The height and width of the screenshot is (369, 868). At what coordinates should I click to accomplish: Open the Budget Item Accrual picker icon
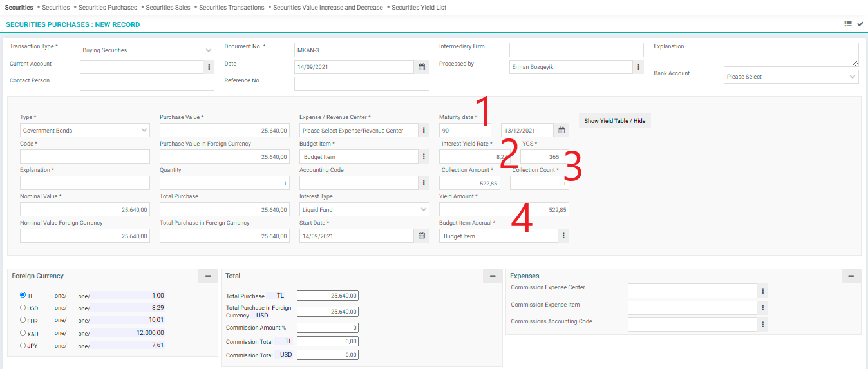click(563, 236)
